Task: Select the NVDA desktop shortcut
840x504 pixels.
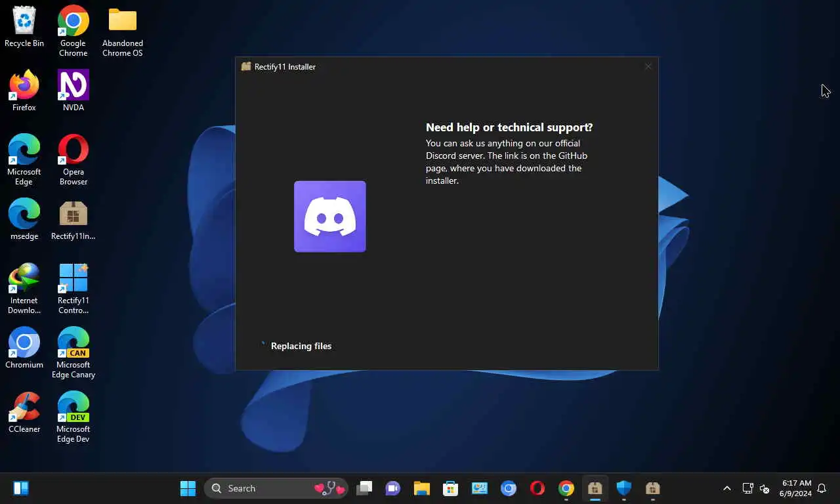Action: point(73,91)
